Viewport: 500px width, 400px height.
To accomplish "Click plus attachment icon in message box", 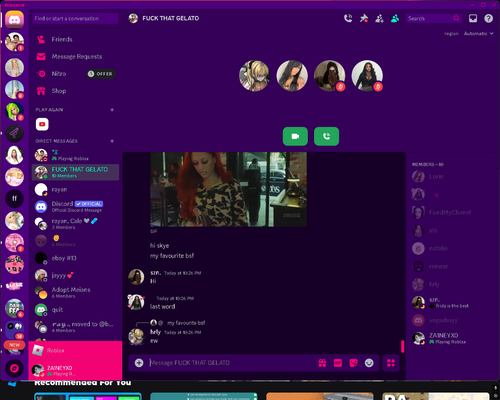I will tap(139, 363).
